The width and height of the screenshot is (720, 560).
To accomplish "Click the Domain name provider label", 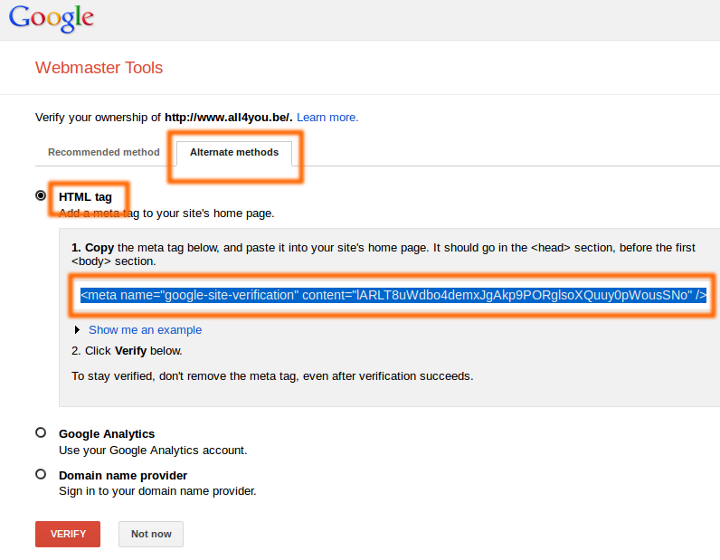I will (123, 475).
